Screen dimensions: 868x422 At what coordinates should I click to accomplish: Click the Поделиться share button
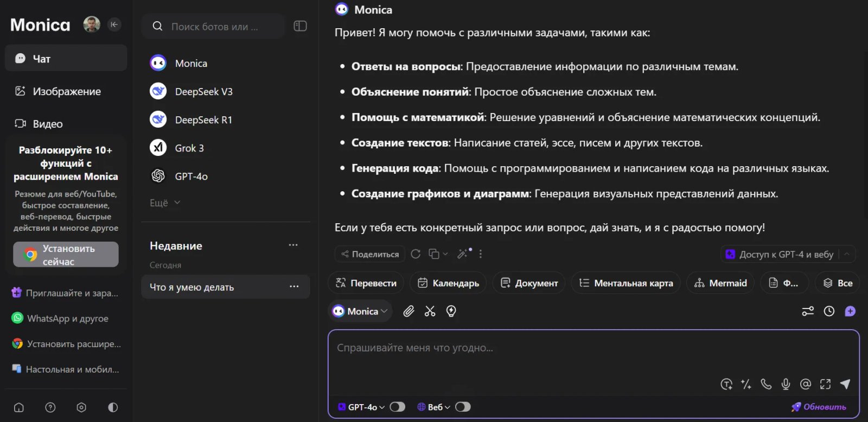coord(370,254)
